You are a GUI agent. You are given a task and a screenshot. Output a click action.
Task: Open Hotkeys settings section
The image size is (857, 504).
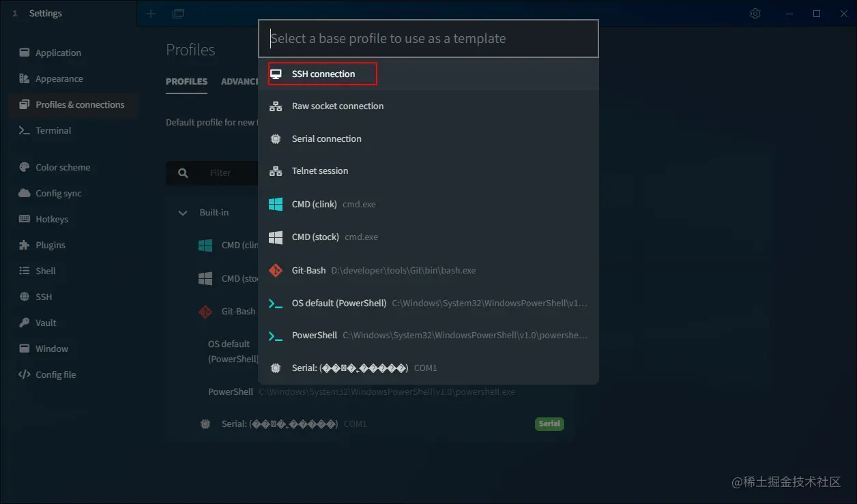[72, 219]
